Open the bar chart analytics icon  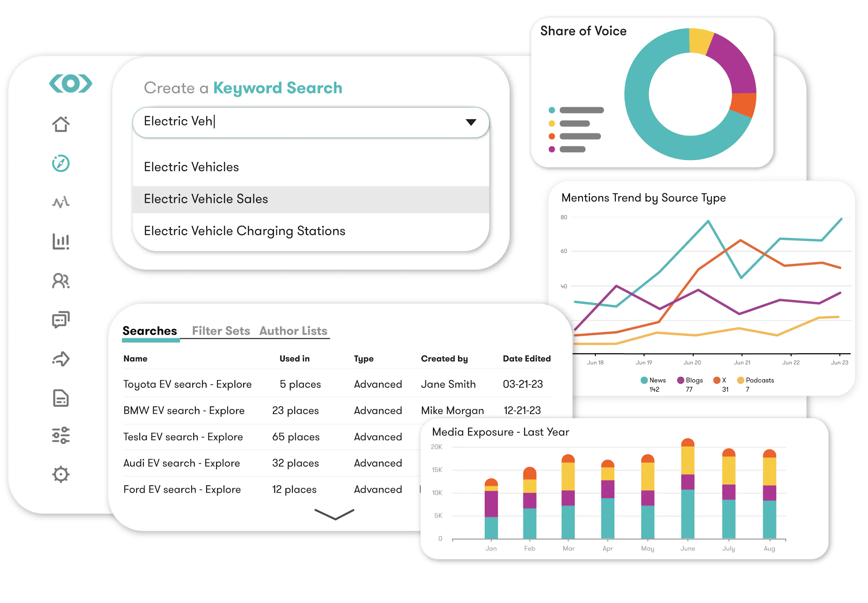(61, 241)
